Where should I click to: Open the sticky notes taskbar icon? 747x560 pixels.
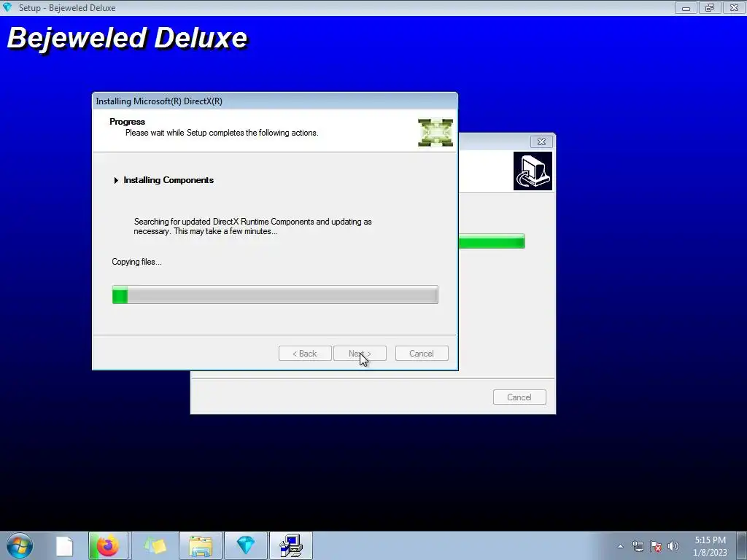(x=155, y=545)
